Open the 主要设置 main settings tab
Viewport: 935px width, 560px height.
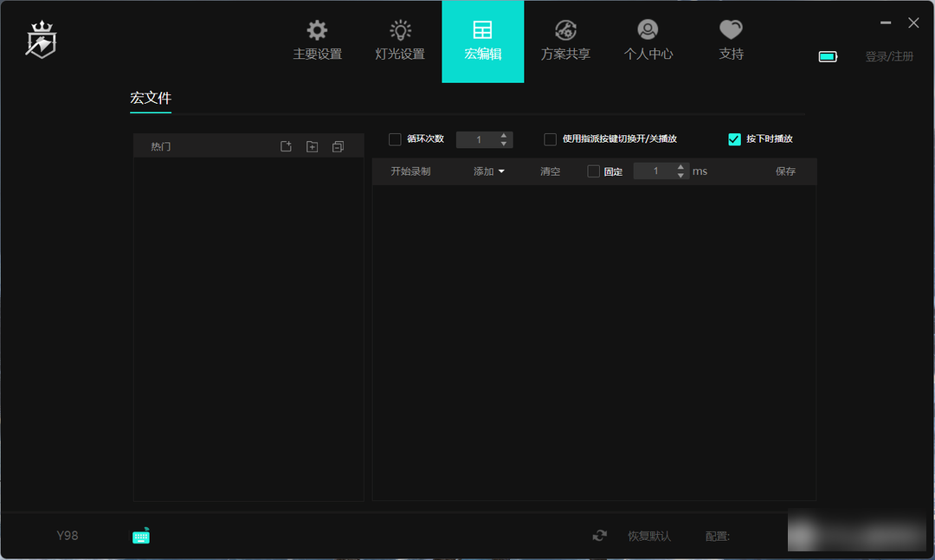tap(317, 41)
